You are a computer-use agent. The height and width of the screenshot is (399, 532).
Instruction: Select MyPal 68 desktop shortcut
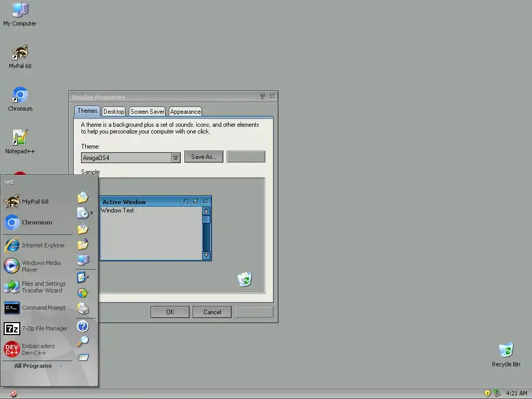pyautogui.click(x=20, y=57)
